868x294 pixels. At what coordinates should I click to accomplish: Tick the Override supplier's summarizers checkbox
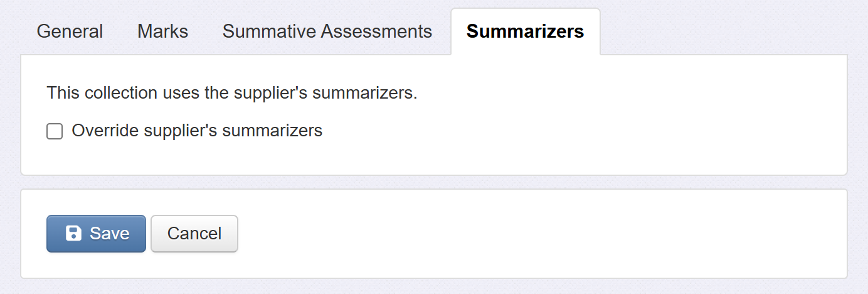click(x=55, y=131)
